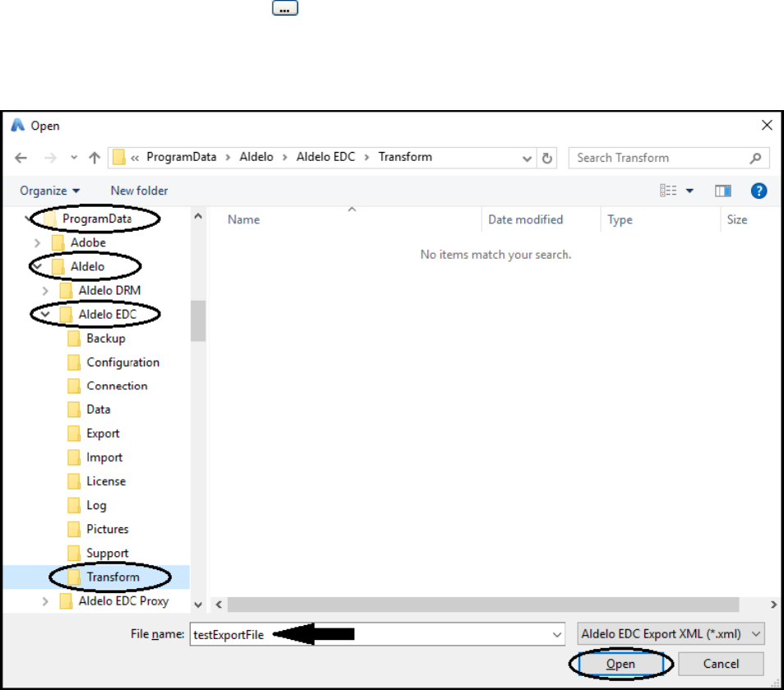
Task: Sort by the Date modified column
Action: click(525, 220)
